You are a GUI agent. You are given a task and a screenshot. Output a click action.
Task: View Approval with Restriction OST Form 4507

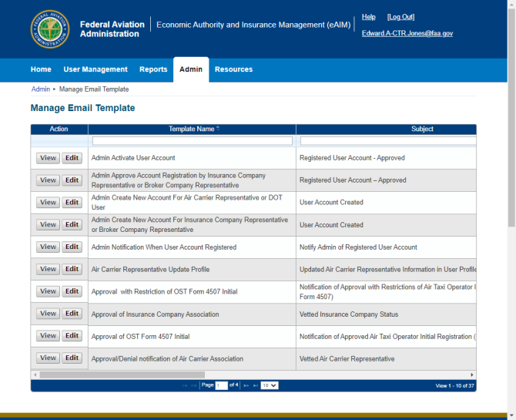click(48, 291)
